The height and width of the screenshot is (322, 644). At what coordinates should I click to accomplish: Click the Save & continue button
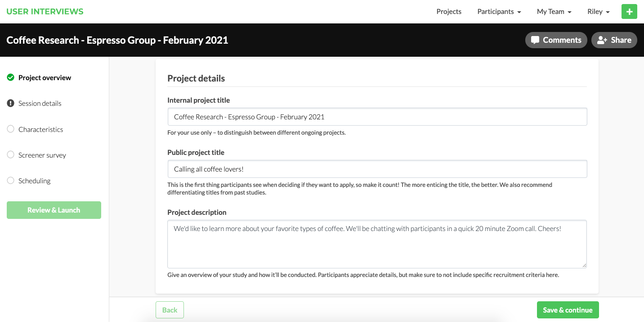coord(568,310)
